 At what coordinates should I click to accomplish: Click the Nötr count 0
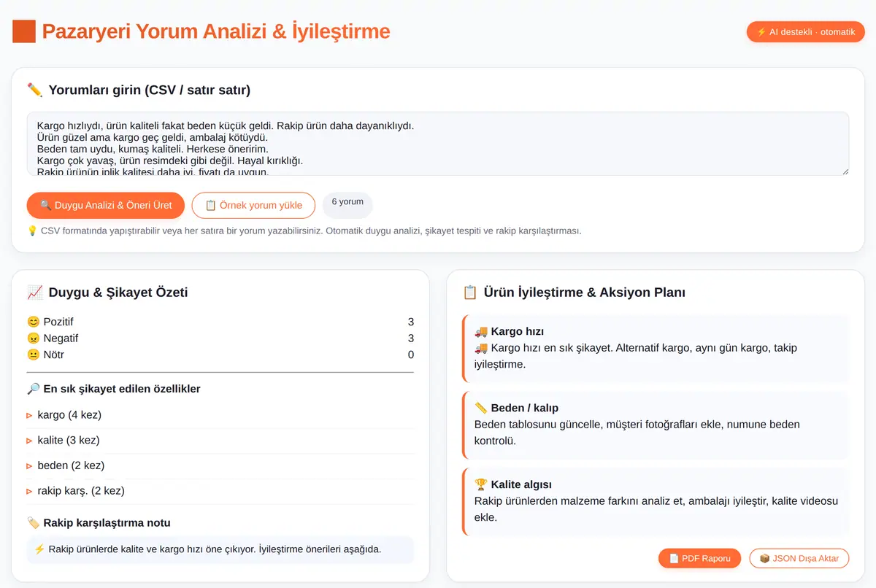pyautogui.click(x=411, y=355)
